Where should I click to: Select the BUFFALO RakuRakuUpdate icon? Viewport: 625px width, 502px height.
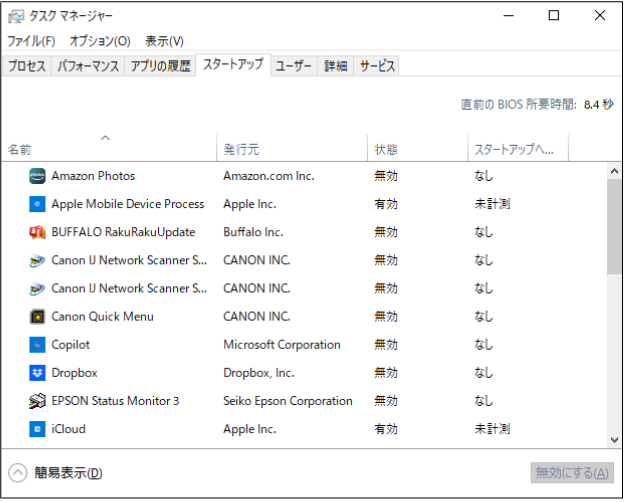coord(37,232)
